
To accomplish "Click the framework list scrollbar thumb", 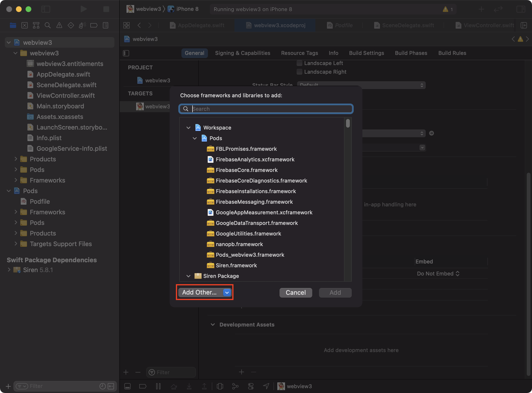I will pyautogui.click(x=348, y=123).
